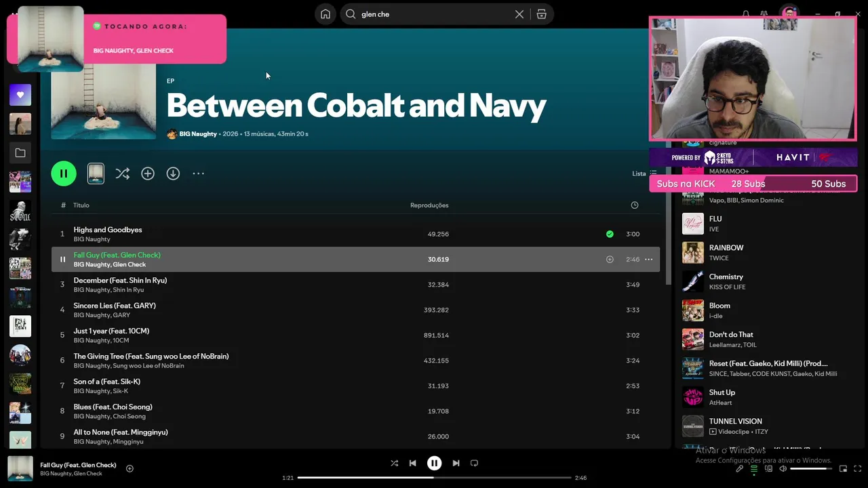This screenshot has width=868, height=488.
Task: Adjust the volume slider
Action: (x=811, y=468)
